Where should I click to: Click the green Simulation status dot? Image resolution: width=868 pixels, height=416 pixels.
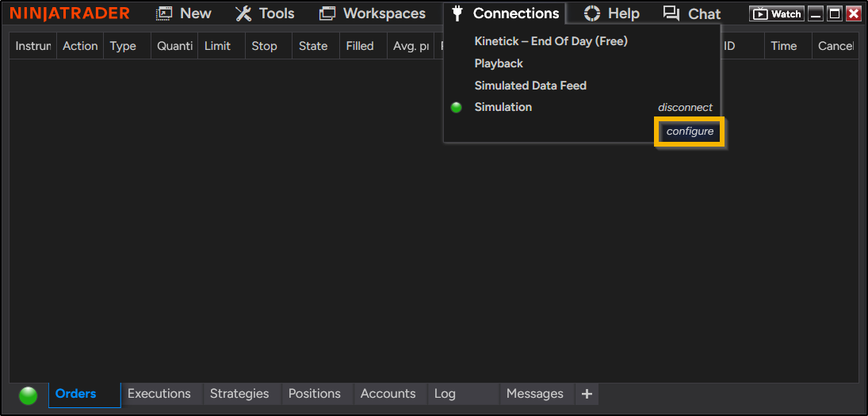[x=456, y=108]
